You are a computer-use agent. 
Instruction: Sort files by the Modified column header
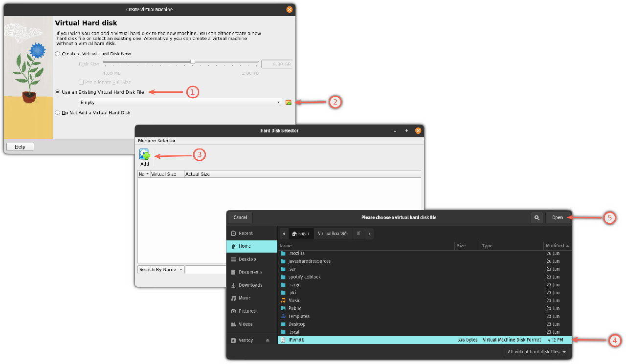click(x=557, y=246)
